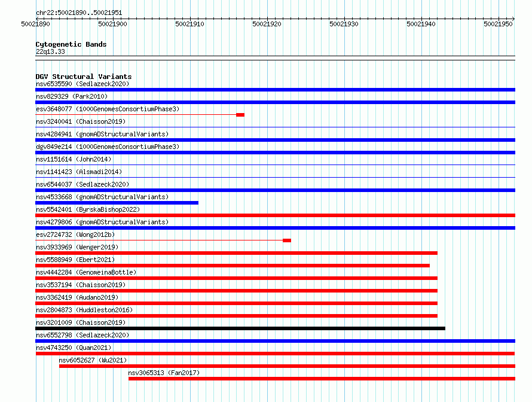The image size is (532, 402).
Task: Click ruler position 50021900
Action: 112,24
